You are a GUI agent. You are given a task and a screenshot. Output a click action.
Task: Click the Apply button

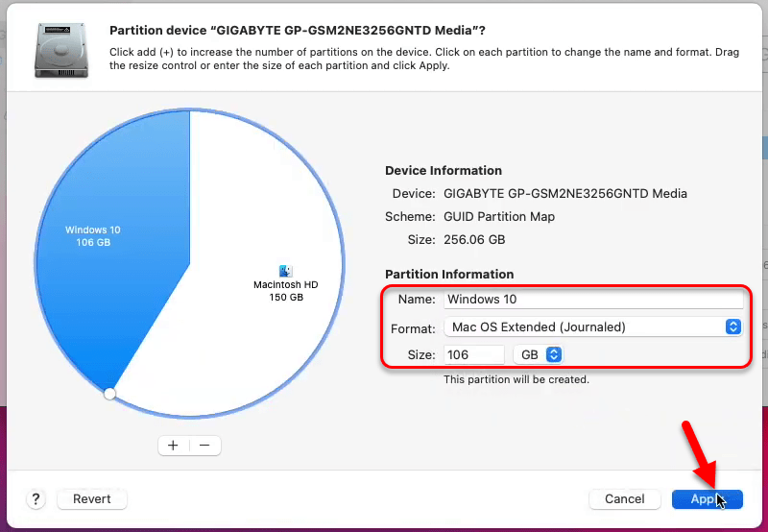click(x=707, y=499)
